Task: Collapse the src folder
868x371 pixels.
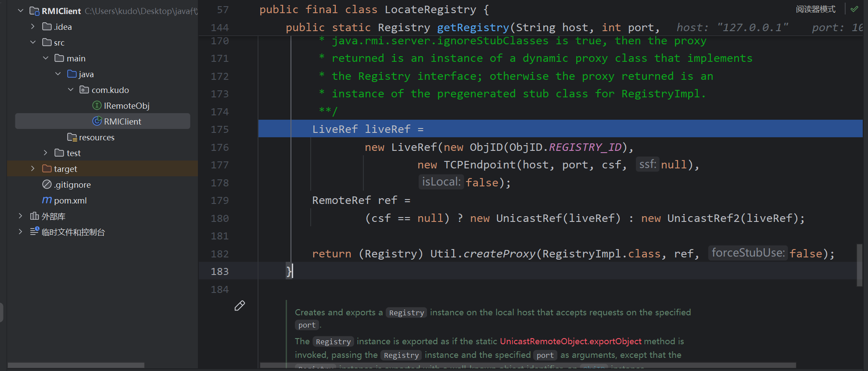Action: pos(33,43)
